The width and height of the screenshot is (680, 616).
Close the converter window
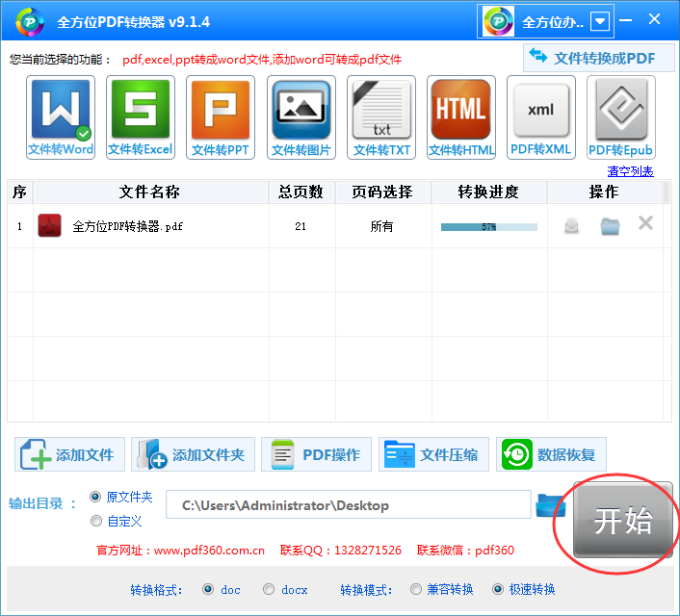pos(654,19)
